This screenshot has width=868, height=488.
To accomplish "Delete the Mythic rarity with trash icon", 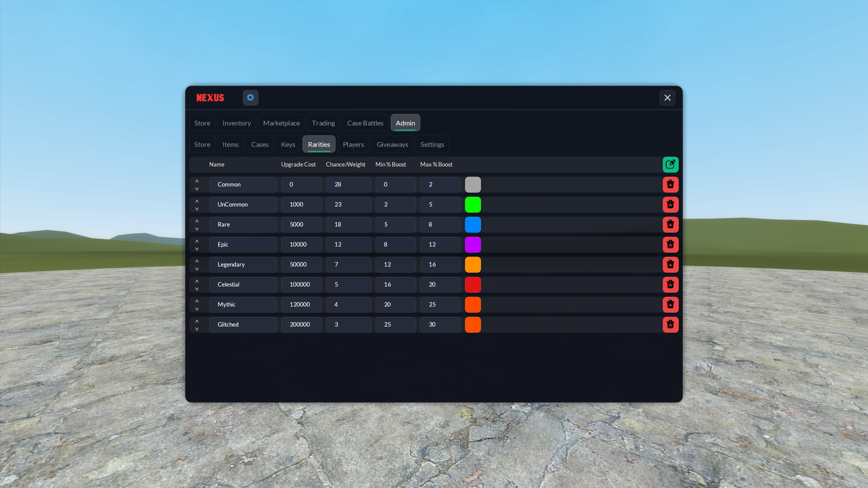I will coord(670,305).
